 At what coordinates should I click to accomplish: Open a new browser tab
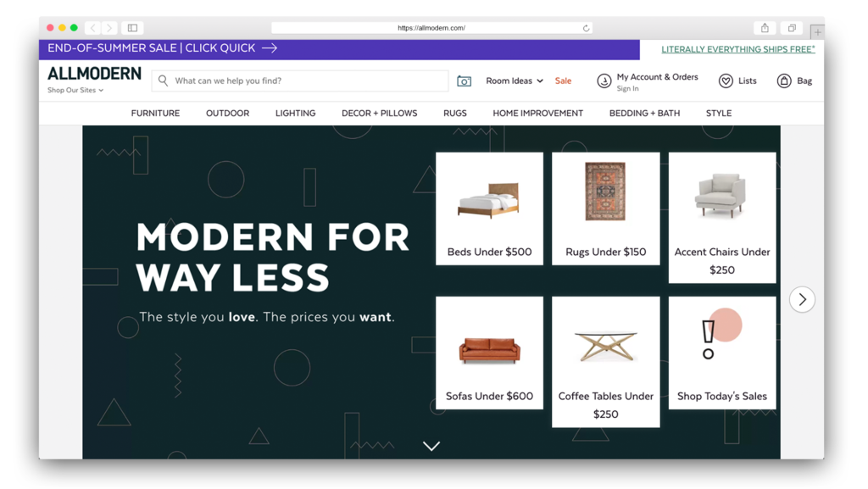[x=817, y=31]
